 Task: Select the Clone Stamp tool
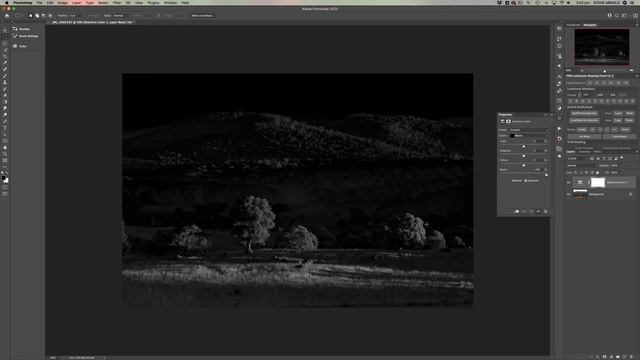[x=5, y=82]
